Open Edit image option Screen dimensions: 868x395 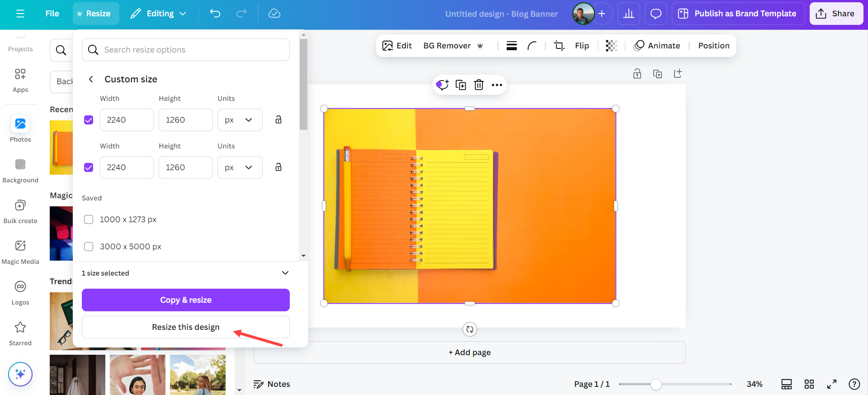tap(397, 46)
